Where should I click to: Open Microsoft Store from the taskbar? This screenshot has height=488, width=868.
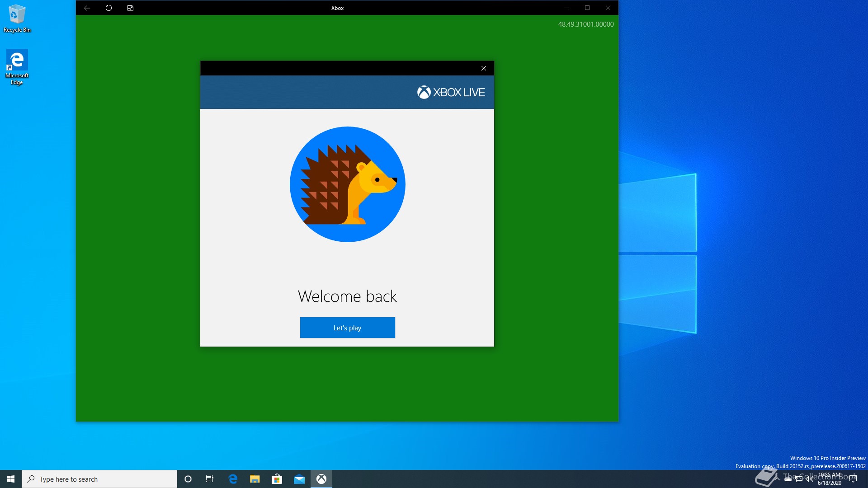pyautogui.click(x=277, y=479)
